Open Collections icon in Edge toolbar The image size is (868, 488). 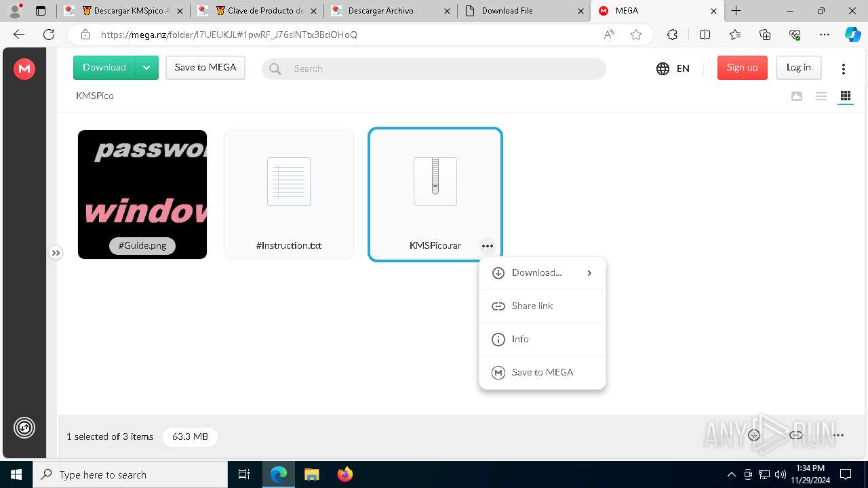pyautogui.click(x=765, y=35)
